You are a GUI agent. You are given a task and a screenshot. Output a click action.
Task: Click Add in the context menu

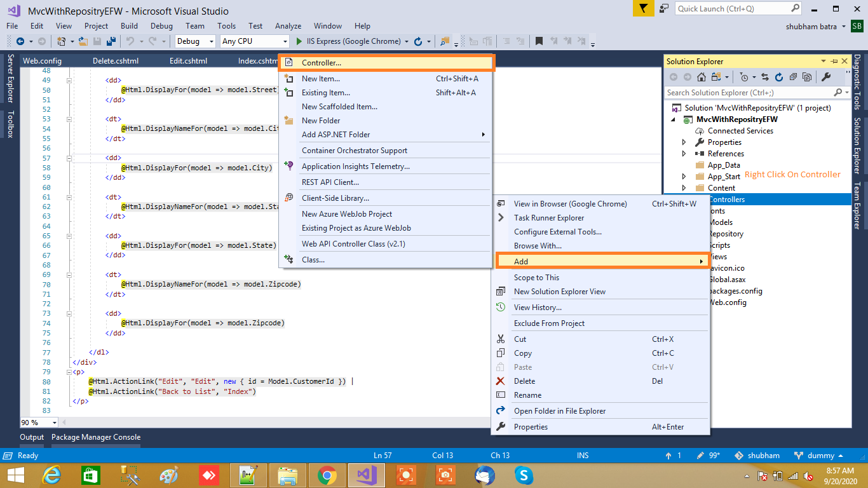602,261
